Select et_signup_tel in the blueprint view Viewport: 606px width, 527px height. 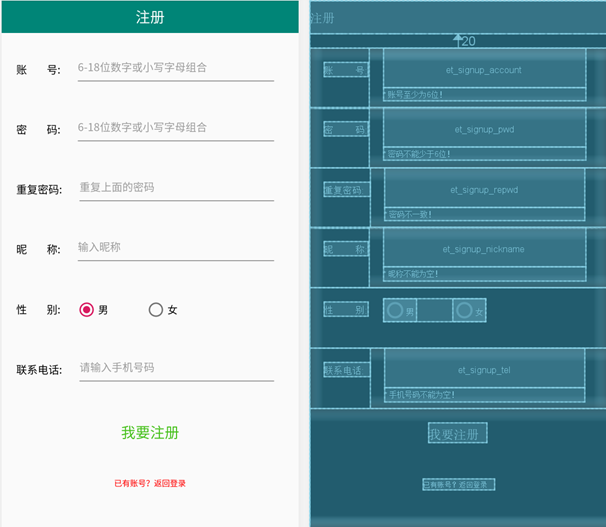pos(485,368)
